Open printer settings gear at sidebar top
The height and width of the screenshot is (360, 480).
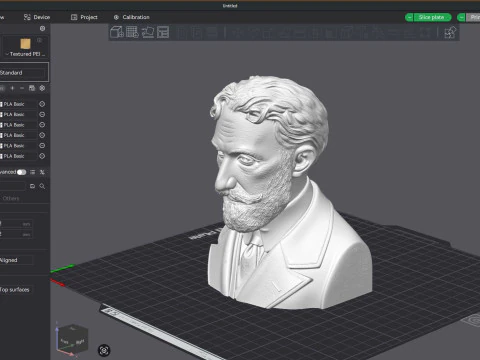pyautogui.click(x=42, y=29)
